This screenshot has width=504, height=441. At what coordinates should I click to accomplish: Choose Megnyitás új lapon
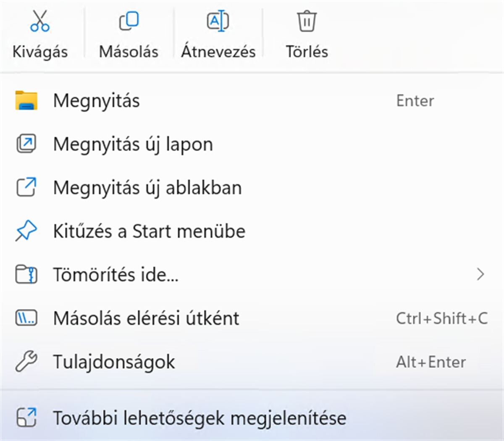[x=133, y=144]
